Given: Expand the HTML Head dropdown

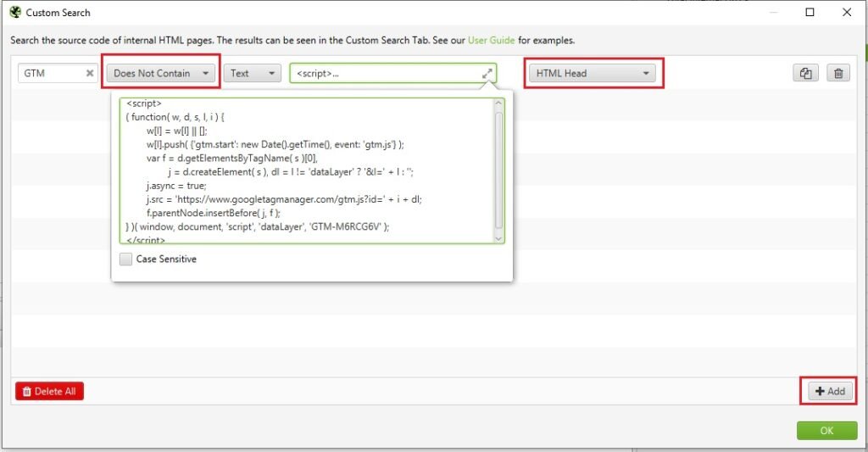Looking at the screenshot, I should 593,74.
